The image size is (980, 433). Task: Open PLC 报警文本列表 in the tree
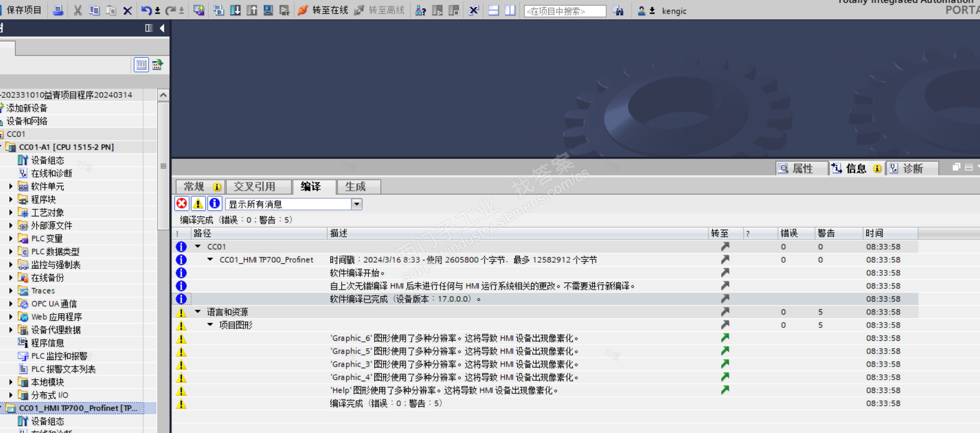coord(63,369)
